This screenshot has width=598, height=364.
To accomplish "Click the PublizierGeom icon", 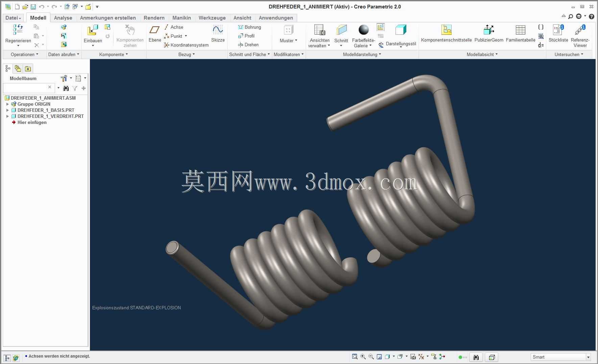I will point(489,30).
